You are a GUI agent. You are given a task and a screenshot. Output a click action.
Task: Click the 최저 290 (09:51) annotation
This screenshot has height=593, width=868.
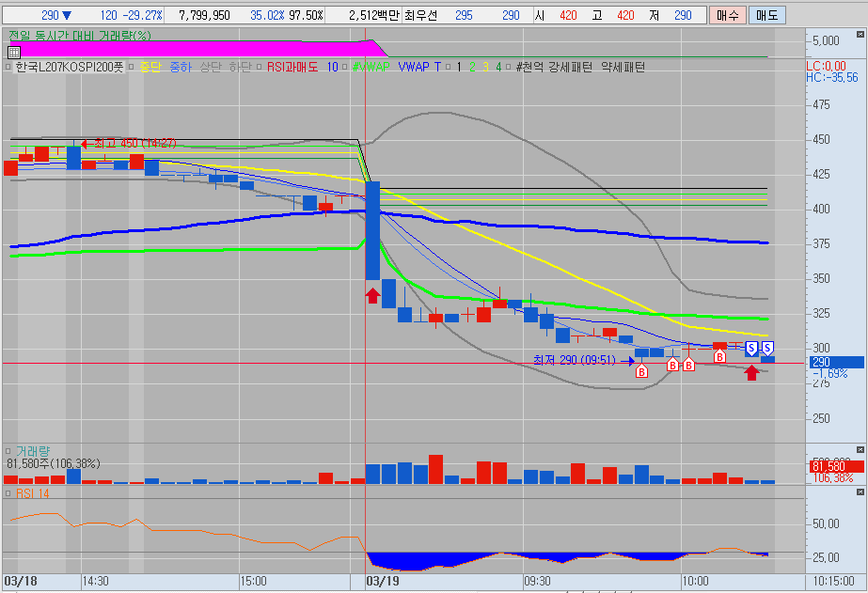coord(575,360)
